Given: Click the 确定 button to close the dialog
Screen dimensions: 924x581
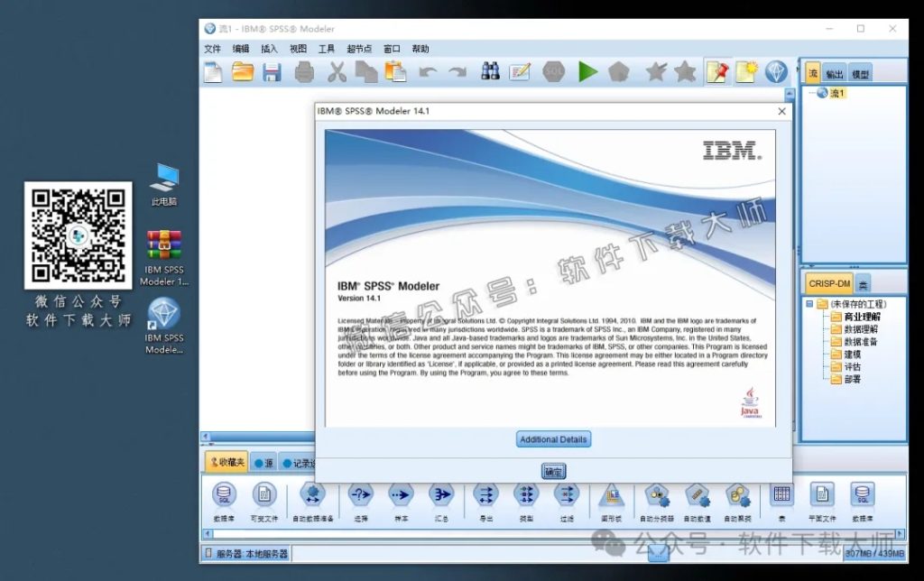Looking at the screenshot, I should click(552, 470).
